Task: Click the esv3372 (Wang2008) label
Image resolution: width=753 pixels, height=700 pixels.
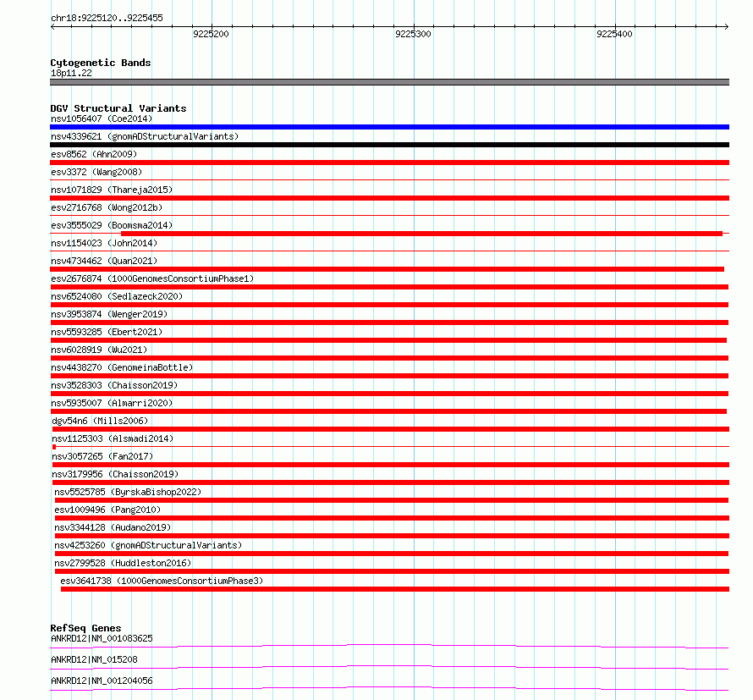Action: point(96,172)
